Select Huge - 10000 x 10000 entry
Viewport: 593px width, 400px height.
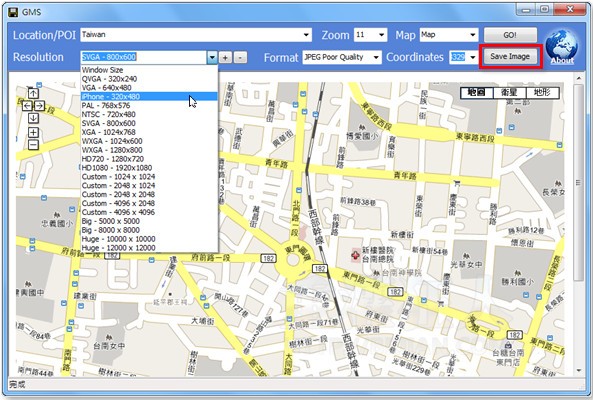pos(149,239)
